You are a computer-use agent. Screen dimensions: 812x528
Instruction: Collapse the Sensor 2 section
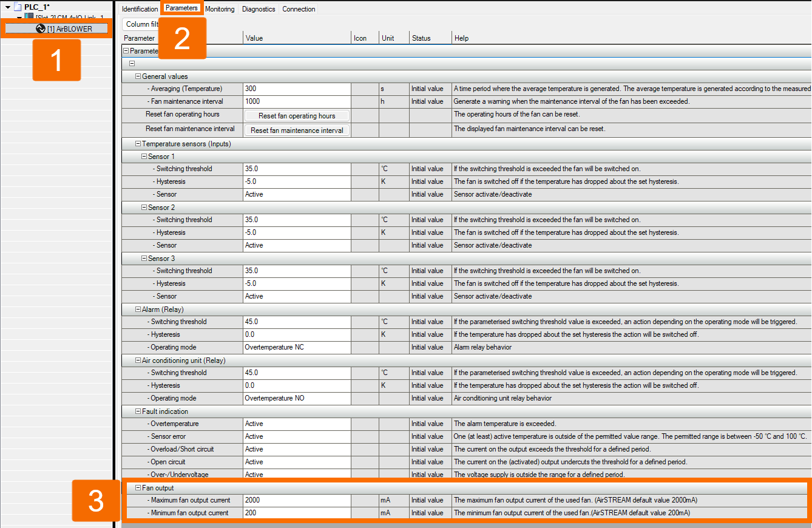(x=144, y=208)
